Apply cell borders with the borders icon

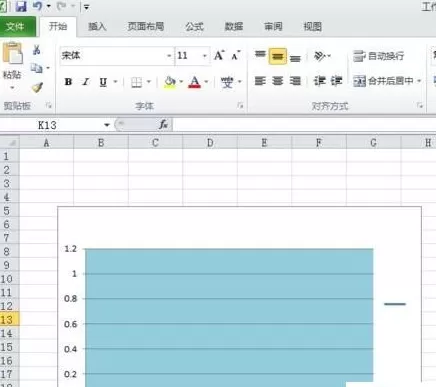136,82
